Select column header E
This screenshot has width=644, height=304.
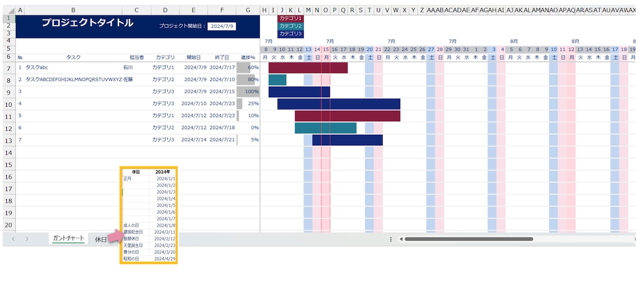pos(194,11)
